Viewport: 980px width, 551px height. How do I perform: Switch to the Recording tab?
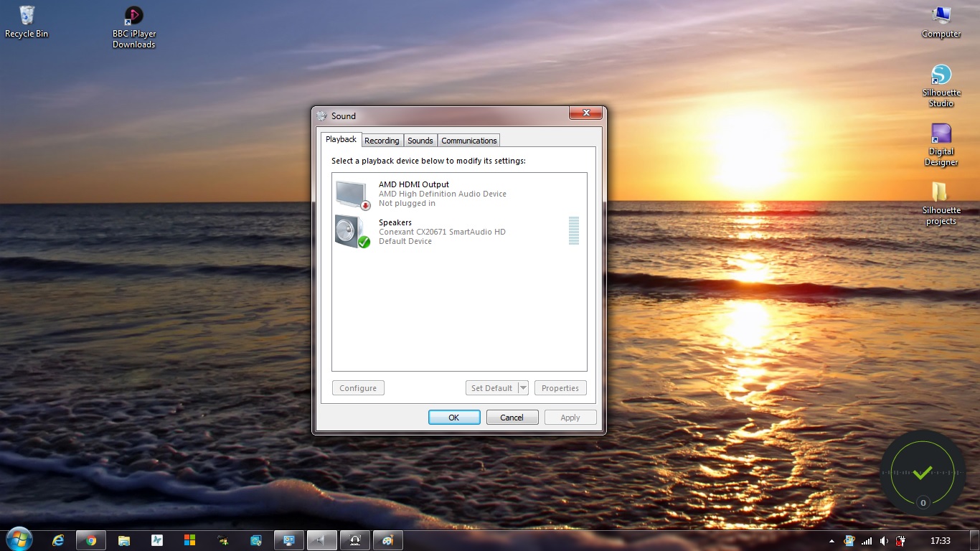point(382,141)
